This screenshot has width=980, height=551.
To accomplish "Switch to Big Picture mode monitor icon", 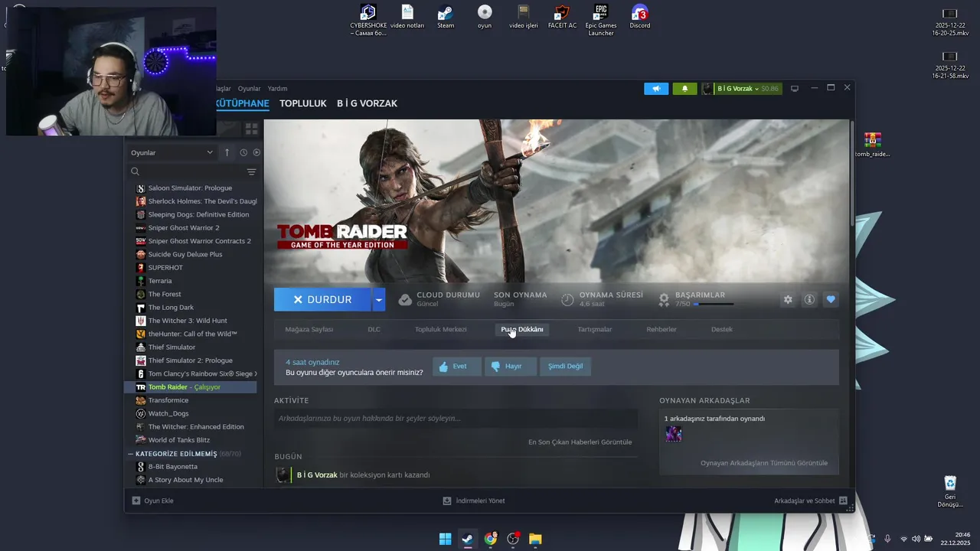I will [x=795, y=89].
